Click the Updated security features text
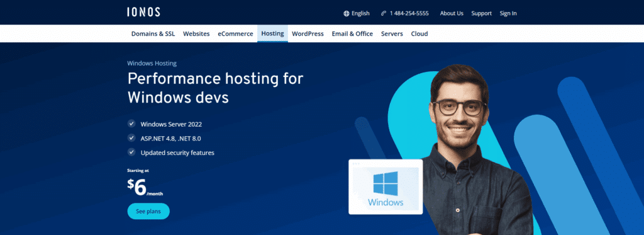 pos(177,152)
